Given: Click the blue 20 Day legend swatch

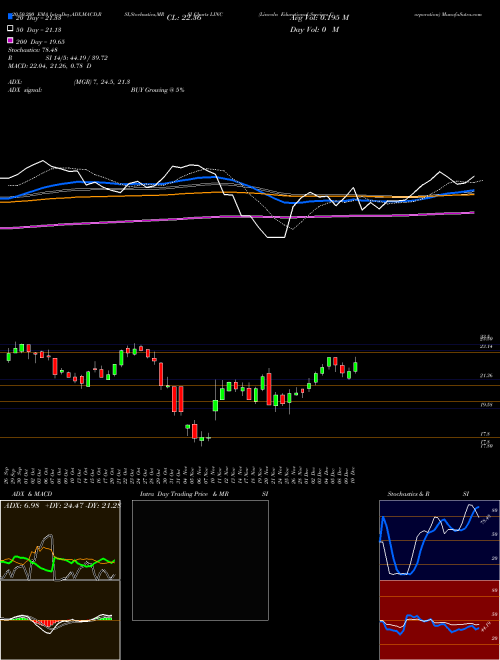Looking at the screenshot, I should point(10,17).
